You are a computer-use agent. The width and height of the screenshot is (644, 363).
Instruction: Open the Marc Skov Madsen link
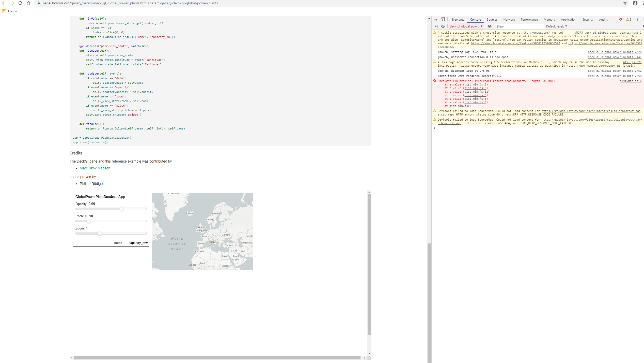tap(95, 168)
